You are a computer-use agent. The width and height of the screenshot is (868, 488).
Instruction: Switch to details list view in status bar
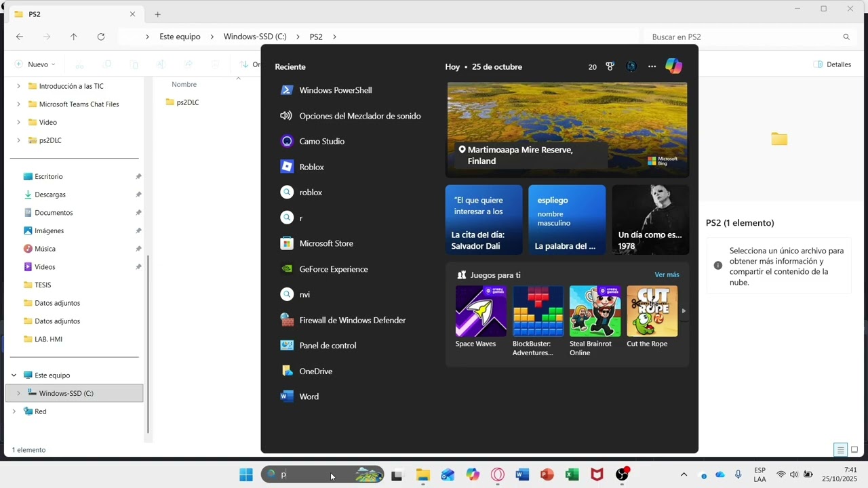coord(841,450)
